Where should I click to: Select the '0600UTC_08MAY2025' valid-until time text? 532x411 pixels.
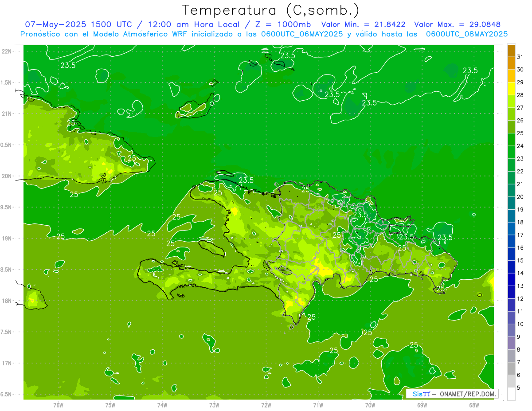(467, 34)
